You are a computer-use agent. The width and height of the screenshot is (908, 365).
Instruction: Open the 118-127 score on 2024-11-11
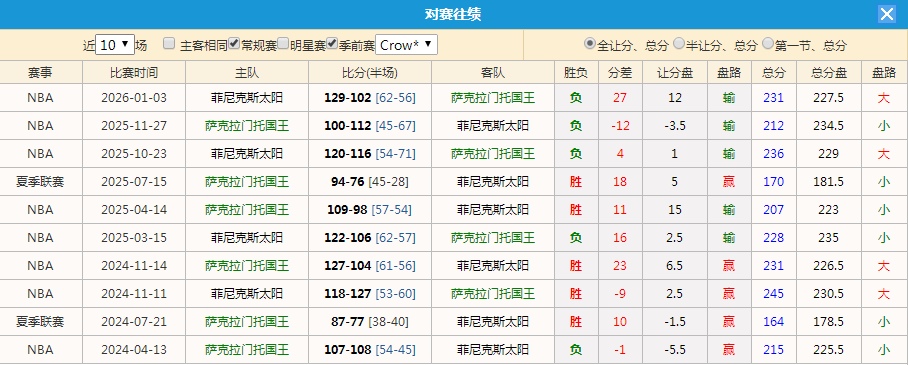pyautogui.click(x=347, y=294)
